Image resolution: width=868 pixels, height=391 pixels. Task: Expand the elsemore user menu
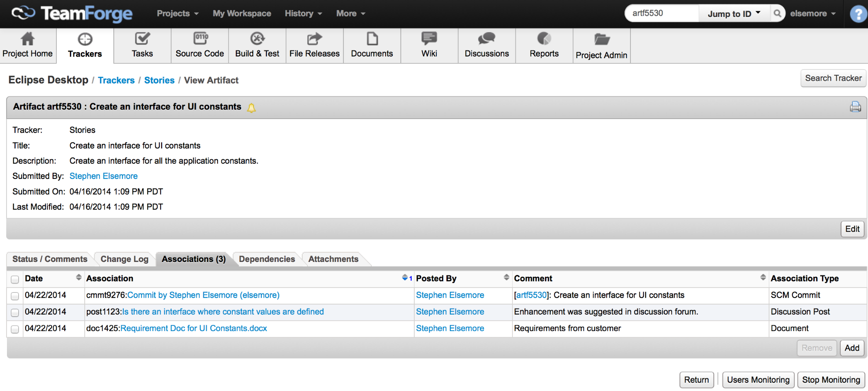(x=812, y=13)
